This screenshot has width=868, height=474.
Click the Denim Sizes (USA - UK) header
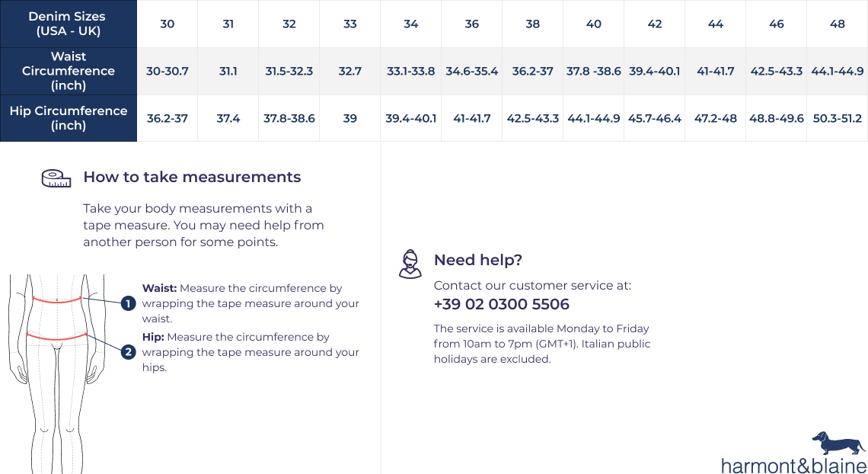click(x=69, y=24)
